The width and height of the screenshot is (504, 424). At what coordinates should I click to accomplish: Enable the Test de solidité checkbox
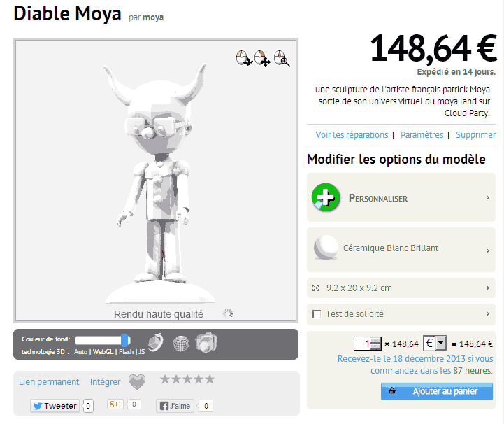click(317, 314)
